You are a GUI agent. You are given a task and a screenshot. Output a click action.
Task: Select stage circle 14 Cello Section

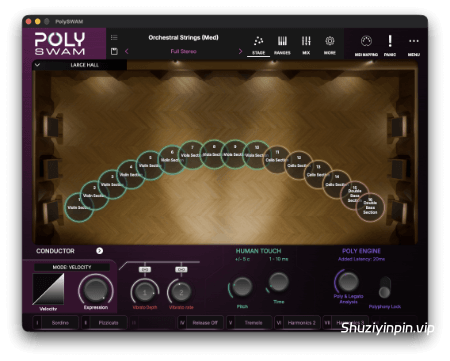pos(337,184)
